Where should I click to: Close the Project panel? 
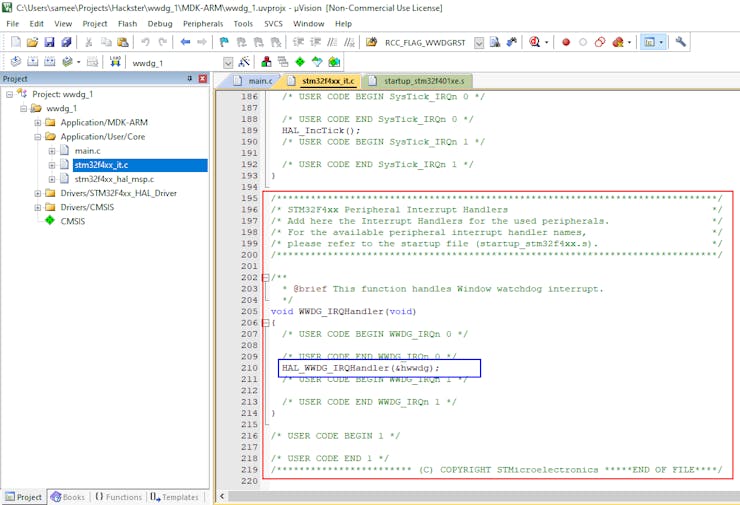(x=204, y=79)
